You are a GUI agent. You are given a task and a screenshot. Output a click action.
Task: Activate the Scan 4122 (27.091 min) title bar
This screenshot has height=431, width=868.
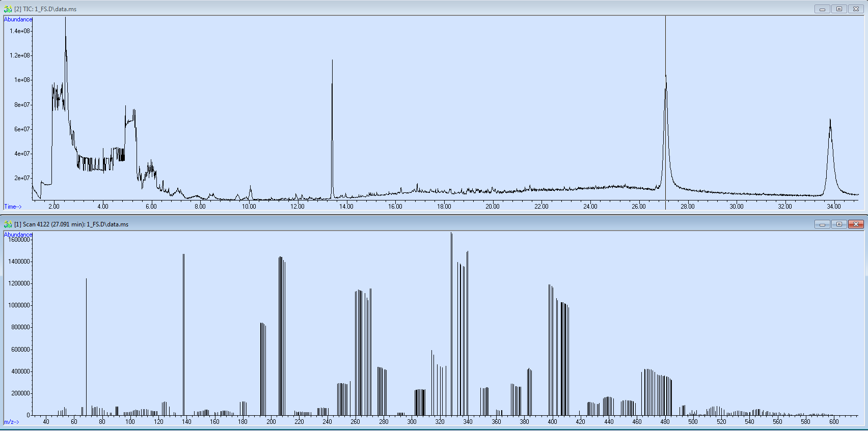(x=357, y=224)
